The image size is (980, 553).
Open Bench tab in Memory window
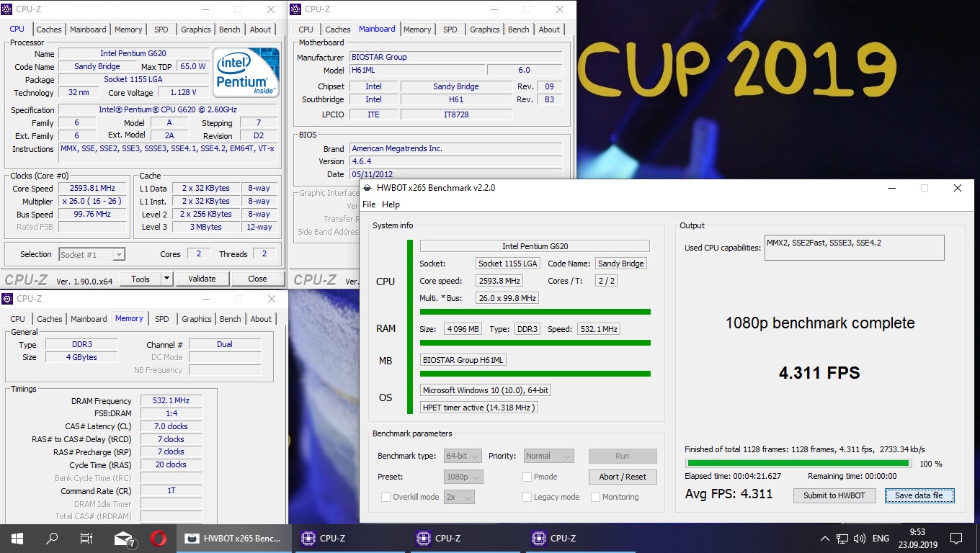[231, 319]
